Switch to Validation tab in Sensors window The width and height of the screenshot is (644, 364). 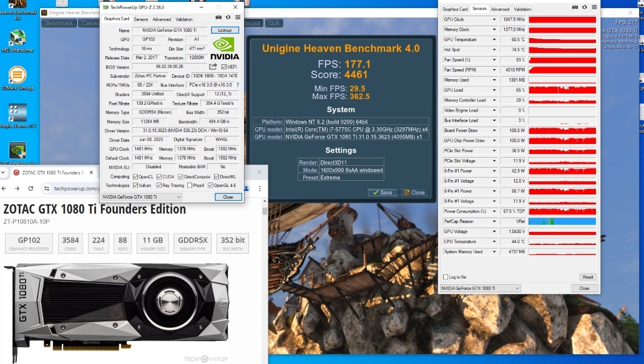point(522,9)
